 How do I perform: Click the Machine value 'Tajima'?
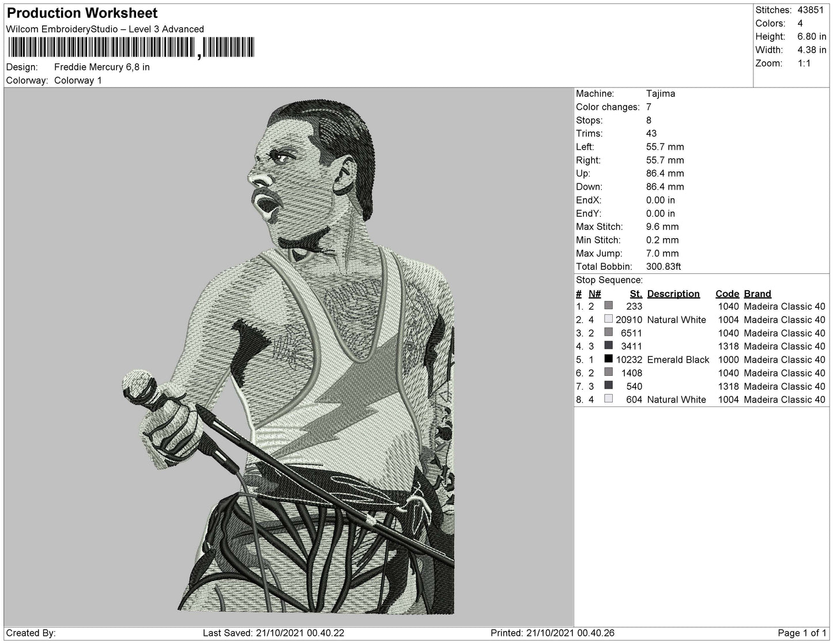tap(661, 93)
